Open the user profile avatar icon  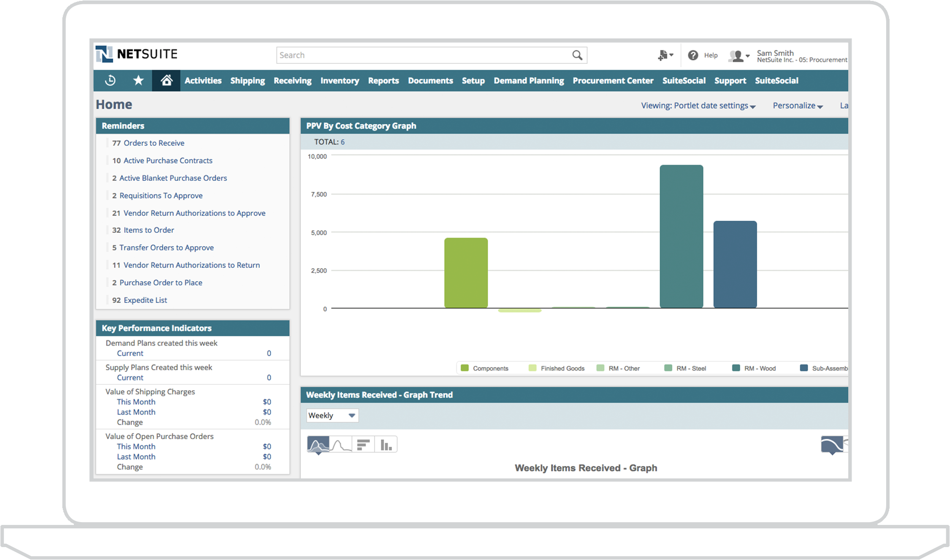[x=738, y=56]
